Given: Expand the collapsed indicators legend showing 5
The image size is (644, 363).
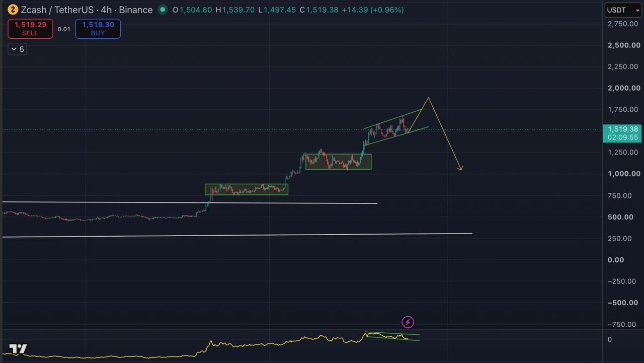Looking at the screenshot, I should click(17, 49).
